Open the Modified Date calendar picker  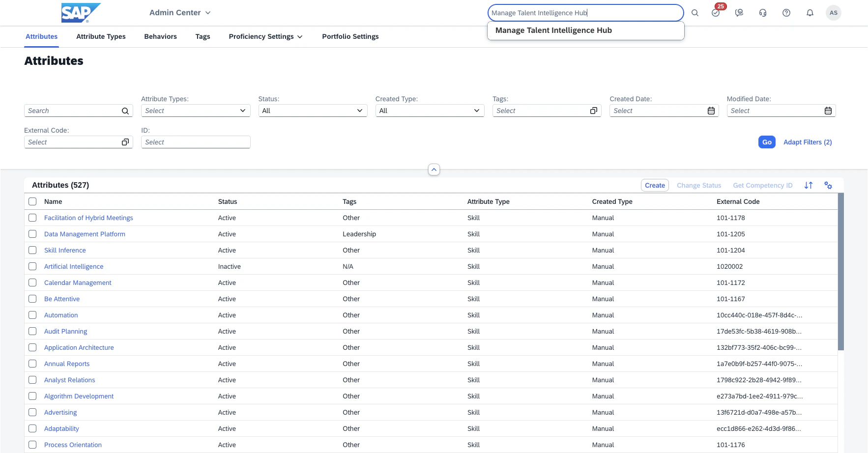(x=828, y=111)
